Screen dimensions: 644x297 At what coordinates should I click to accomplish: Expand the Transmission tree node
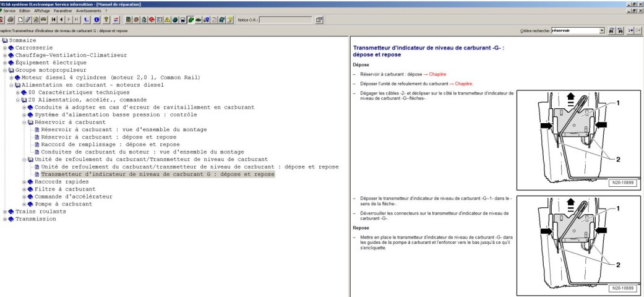(x=4, y=218)
